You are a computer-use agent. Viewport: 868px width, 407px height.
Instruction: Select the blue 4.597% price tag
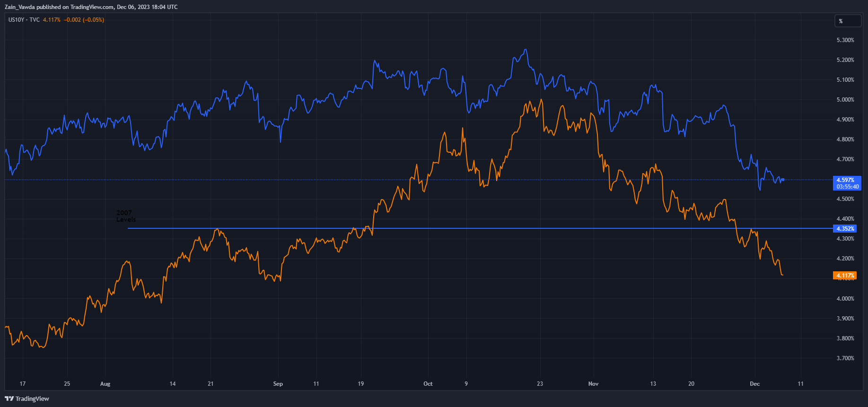click(x=846, y=180)
